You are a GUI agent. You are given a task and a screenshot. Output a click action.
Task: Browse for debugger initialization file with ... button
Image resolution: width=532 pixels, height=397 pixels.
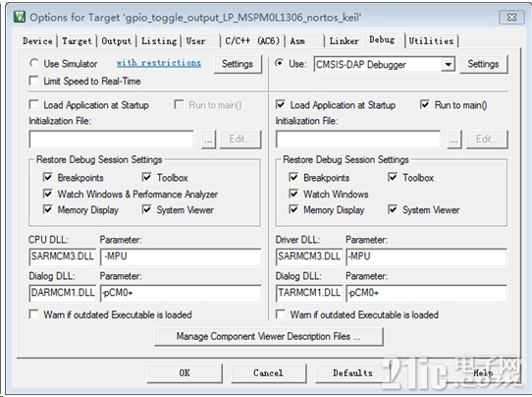click(x=454, y=140)
